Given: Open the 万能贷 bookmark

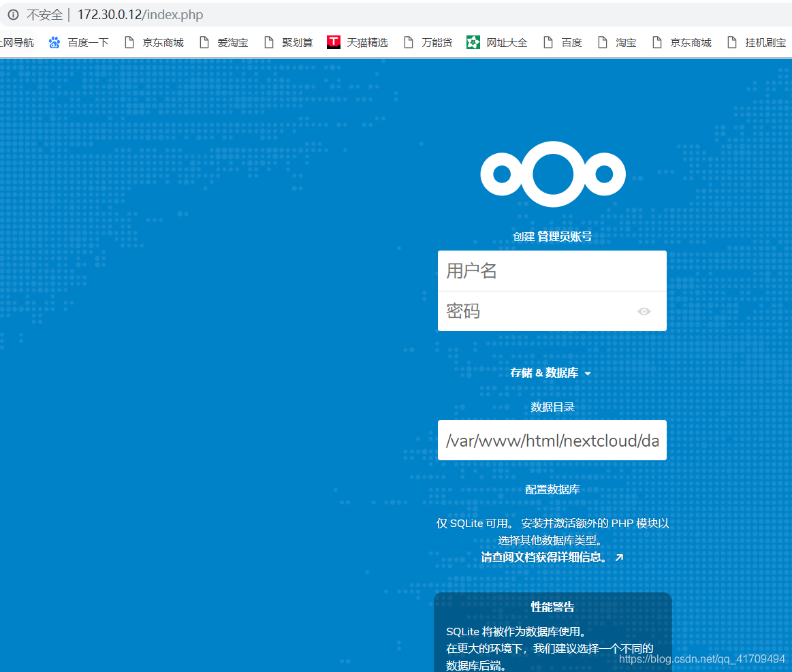Looking at the screenshot, I should coord(428,42).
